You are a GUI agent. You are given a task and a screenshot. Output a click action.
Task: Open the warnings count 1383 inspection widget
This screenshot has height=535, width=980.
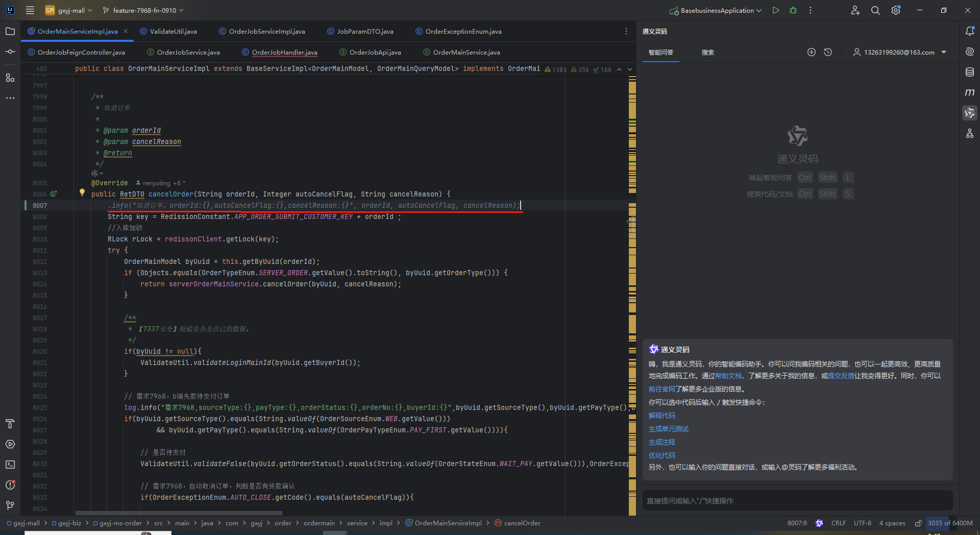[556, 69]
